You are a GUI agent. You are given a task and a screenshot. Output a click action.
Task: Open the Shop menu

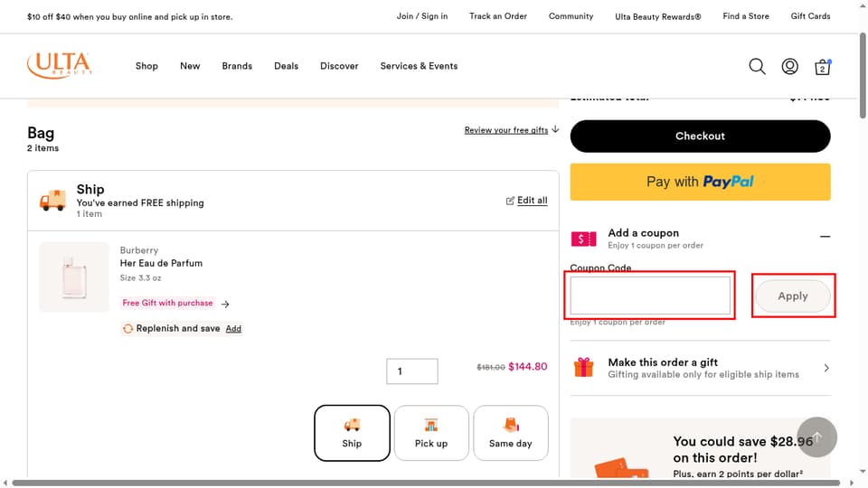tap(146, 66)
